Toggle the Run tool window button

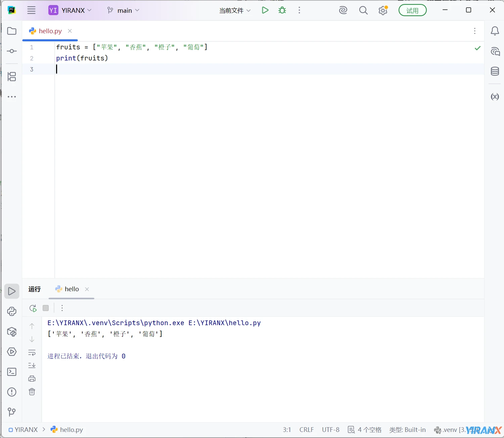(x=12, y=291)
